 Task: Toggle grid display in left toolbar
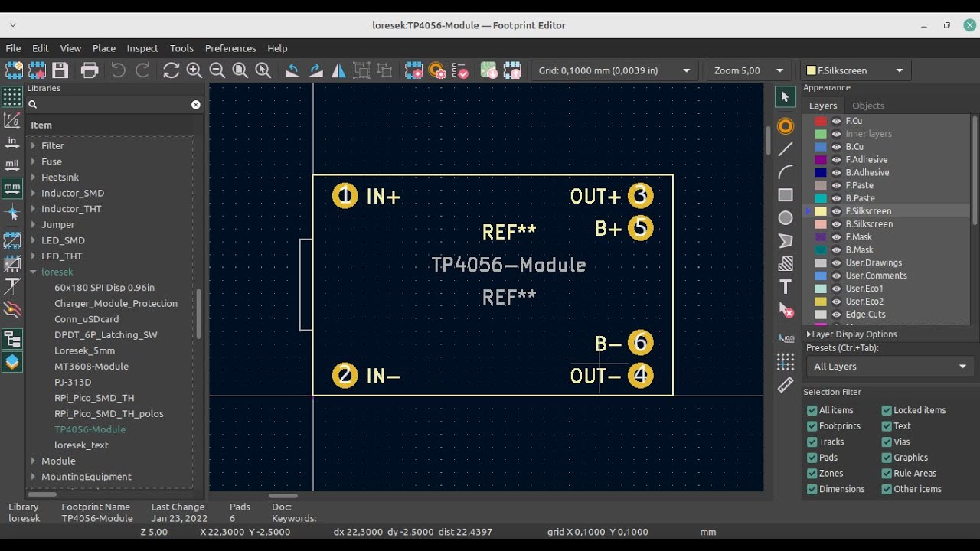pos(12,96)
